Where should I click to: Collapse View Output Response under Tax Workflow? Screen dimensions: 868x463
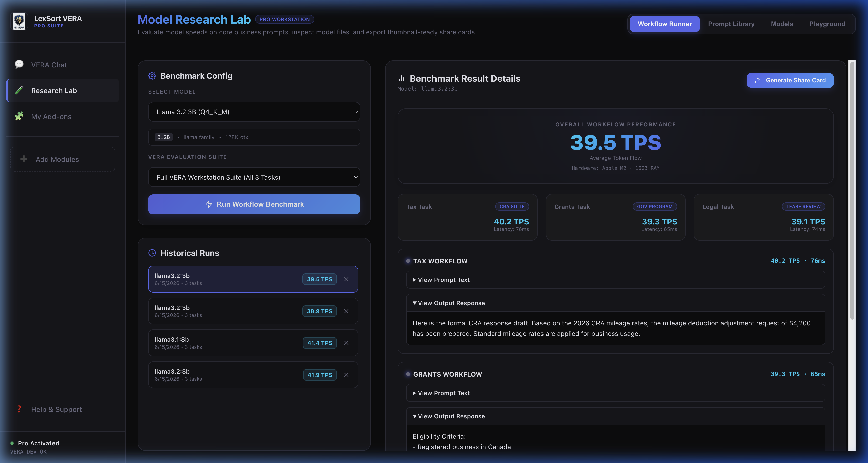615,303
